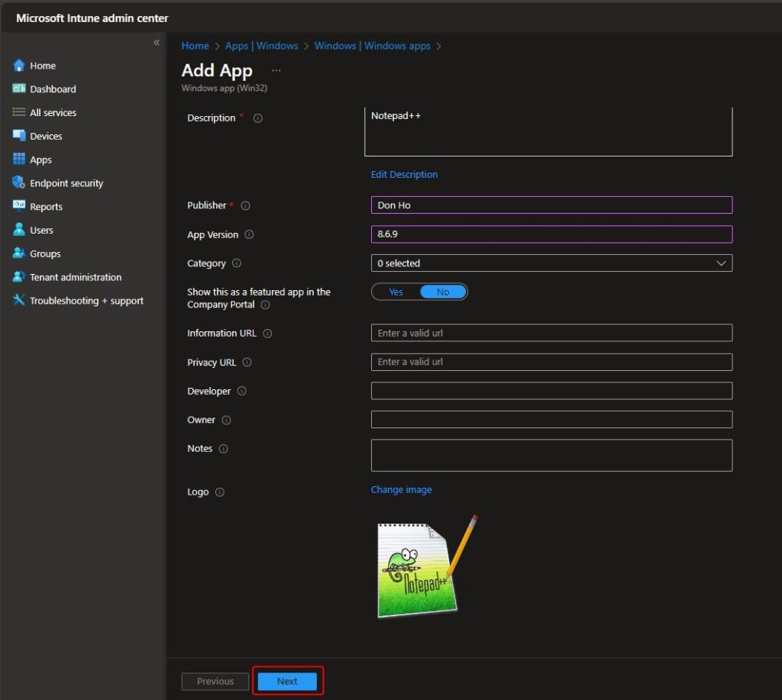Open Troubleshooting + support in the sidebar
The image size is (782, 700).
tap(87, 301)
